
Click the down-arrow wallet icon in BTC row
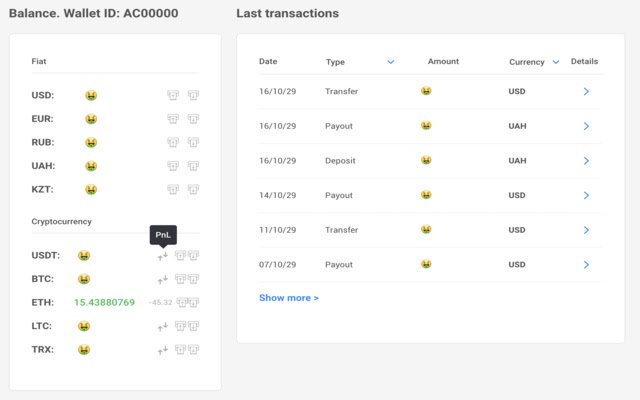(193, 279)
